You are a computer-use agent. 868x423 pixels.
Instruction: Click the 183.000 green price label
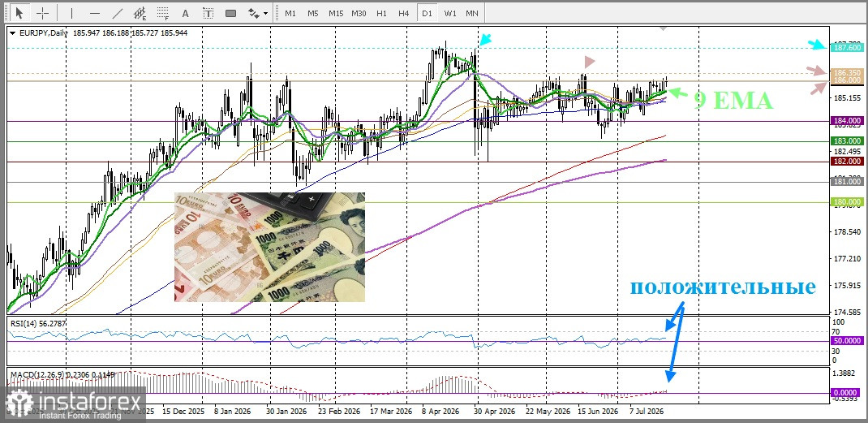847,141
